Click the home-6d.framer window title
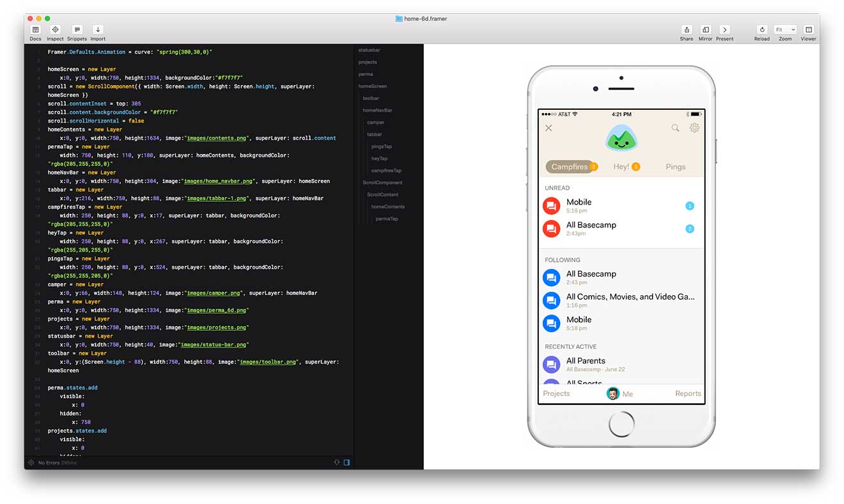This screenshot has height=504, width=844. click(426, 19)
